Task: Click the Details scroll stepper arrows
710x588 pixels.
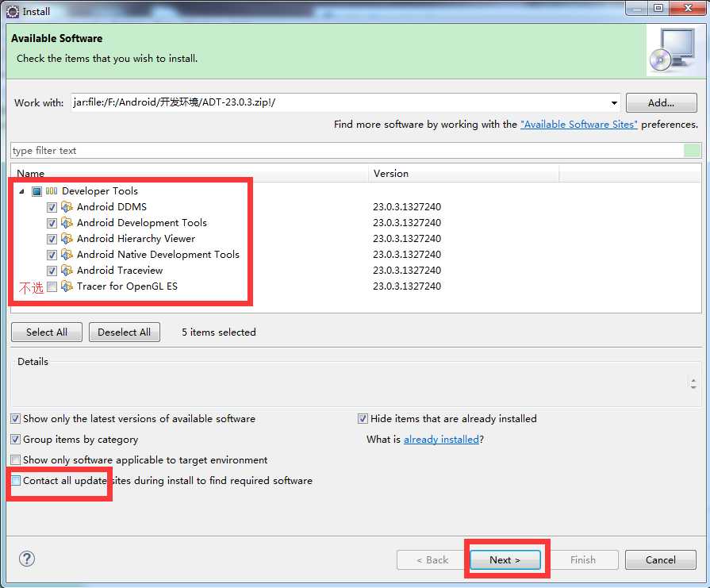Action: tap(693, 384)
